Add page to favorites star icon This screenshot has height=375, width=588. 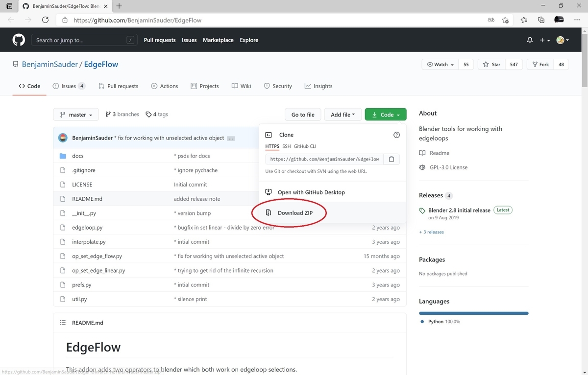pos(505,20)
